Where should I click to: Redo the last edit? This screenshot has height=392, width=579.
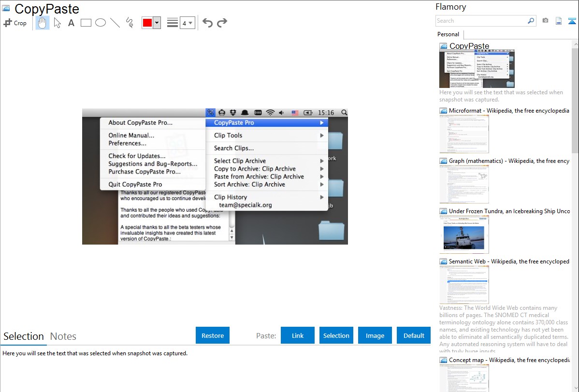222,23
